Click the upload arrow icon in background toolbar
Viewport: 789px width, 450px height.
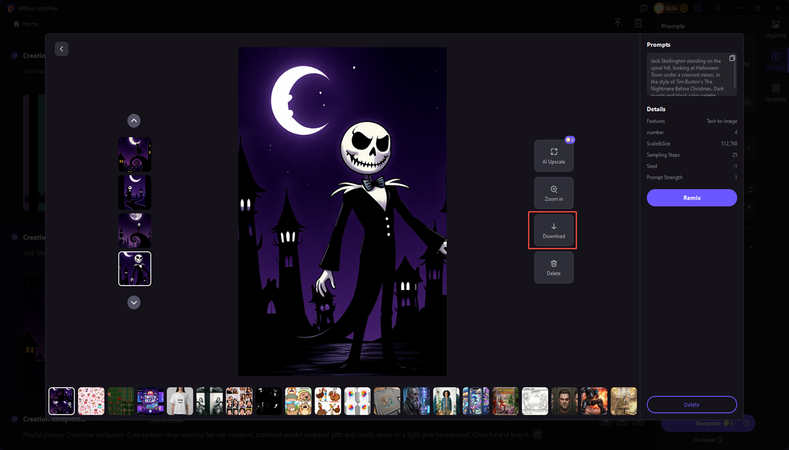(617, 23)
